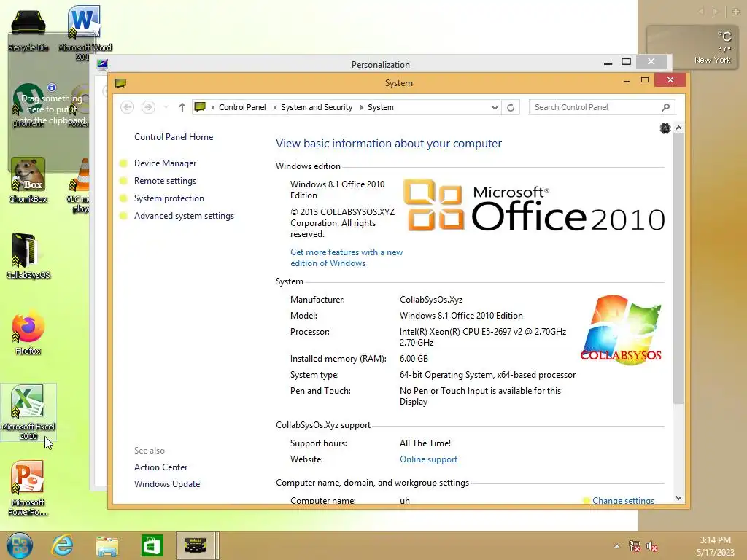Open Advanced system settings link
Screen dimensions: 747x560
[x=185, y=216]
